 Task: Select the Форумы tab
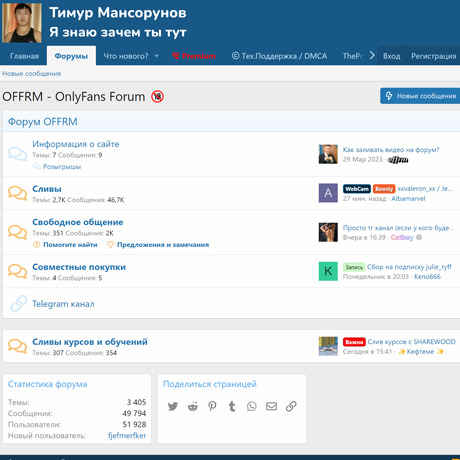click(71, 56)
